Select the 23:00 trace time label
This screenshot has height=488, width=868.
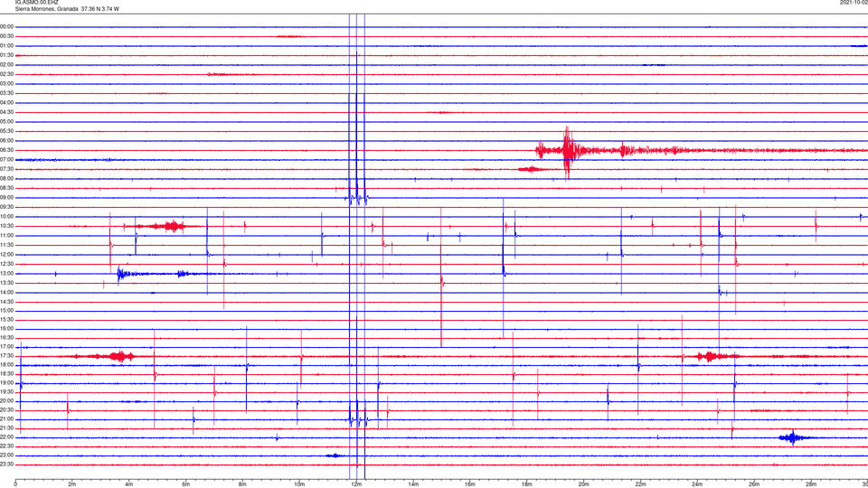point(7,455)
